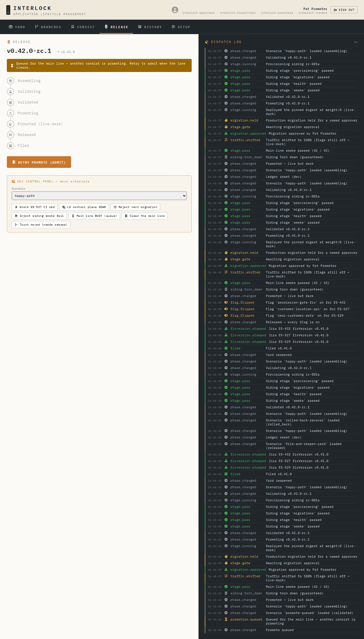
Task: Click the dispatch log count '84'
Action: point(356,42)
